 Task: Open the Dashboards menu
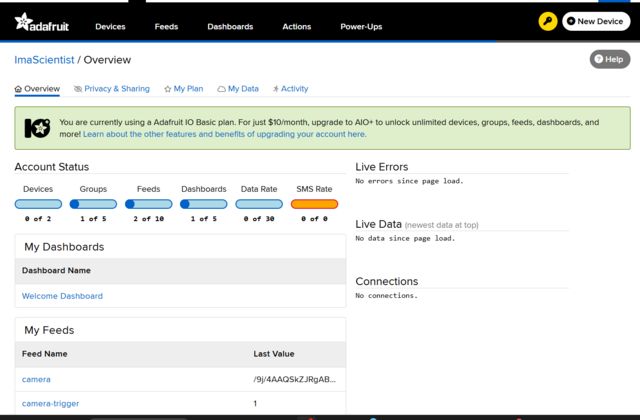230,27
